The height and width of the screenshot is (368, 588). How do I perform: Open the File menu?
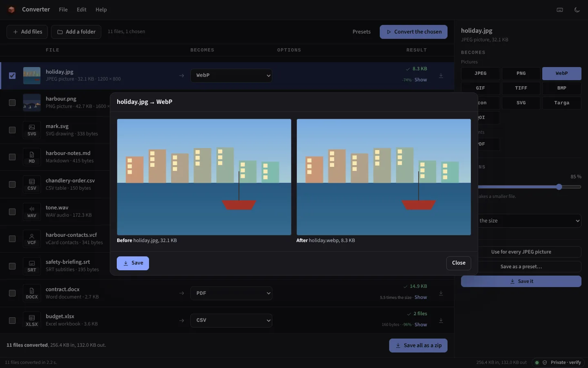[x=63, y=10]
